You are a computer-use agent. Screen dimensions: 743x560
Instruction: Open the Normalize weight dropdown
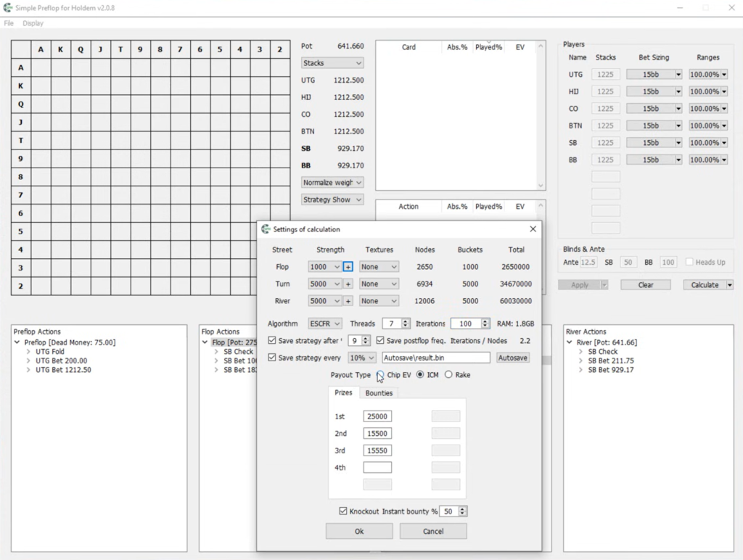click(332, 182)
